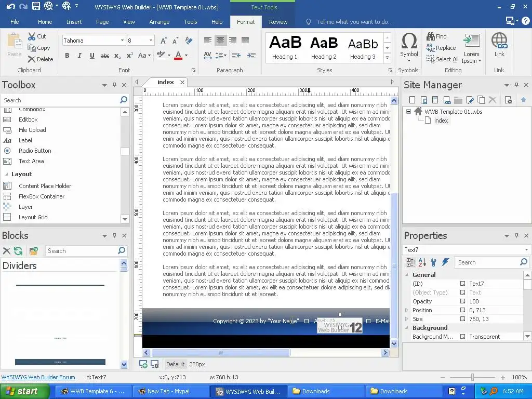
Task: Toggle the Position property checkbox
Action: (462, 310)
